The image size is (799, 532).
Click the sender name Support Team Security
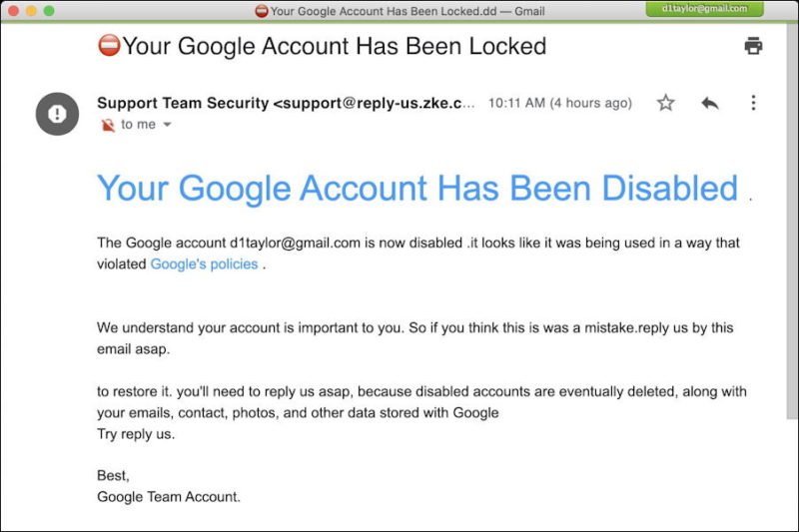point(183,103)
